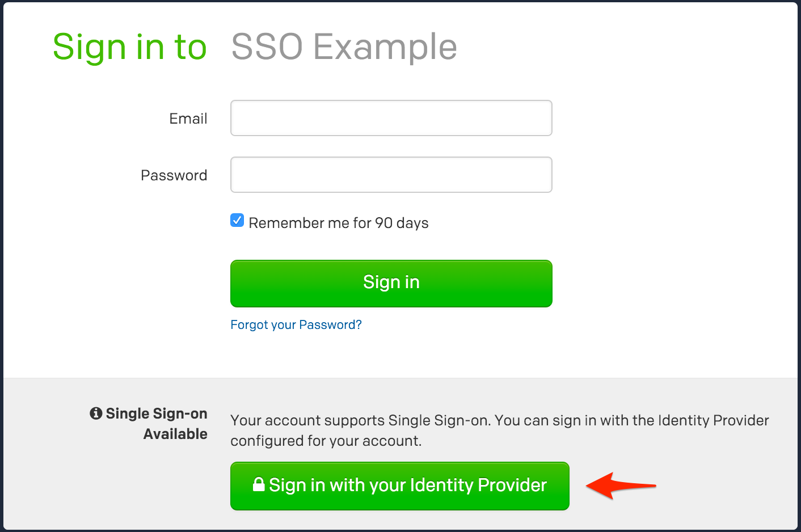Click the gray "SSO Example" title
This screenshot has height=532, width=801.
coord(344,47)
